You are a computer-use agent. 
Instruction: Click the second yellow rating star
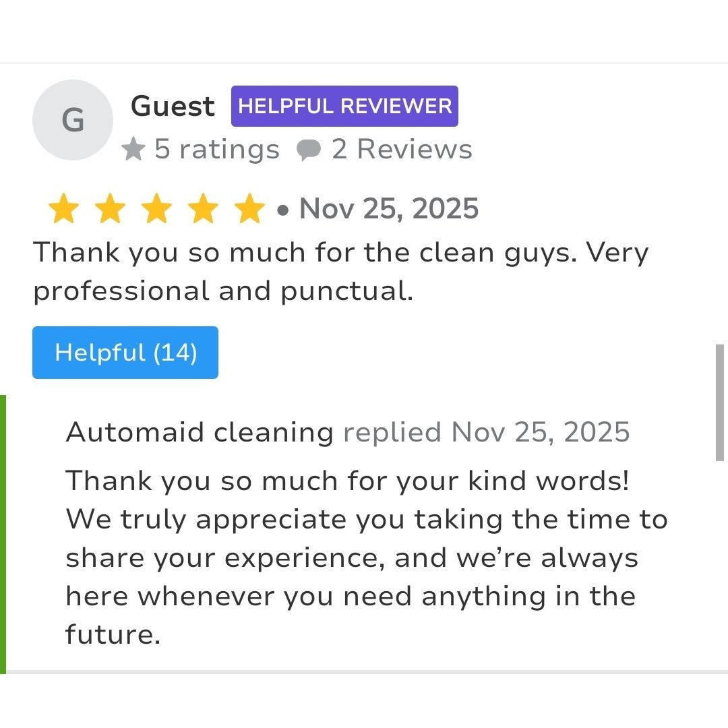110,209
